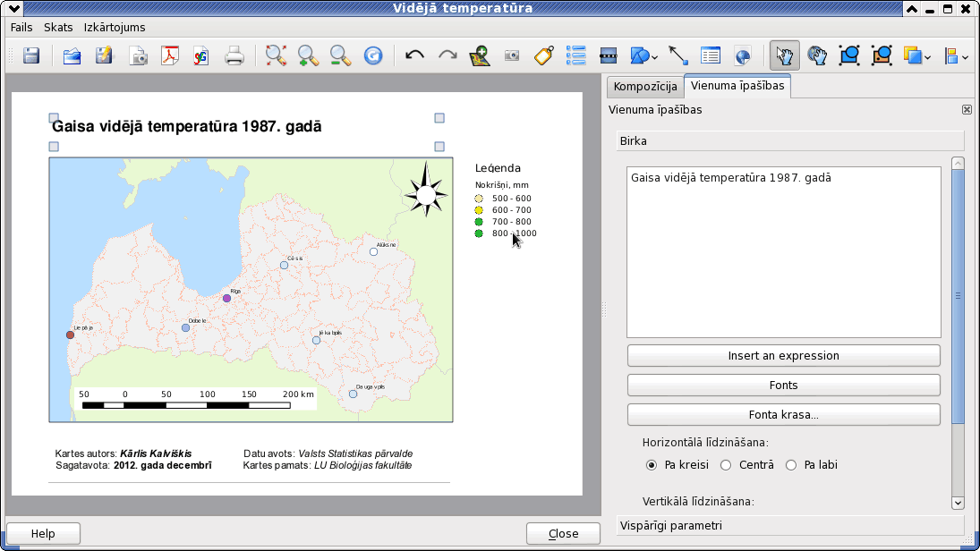Click the properties panel vertical scrollbar thumb
980x551 pixels.
[958, 296]
